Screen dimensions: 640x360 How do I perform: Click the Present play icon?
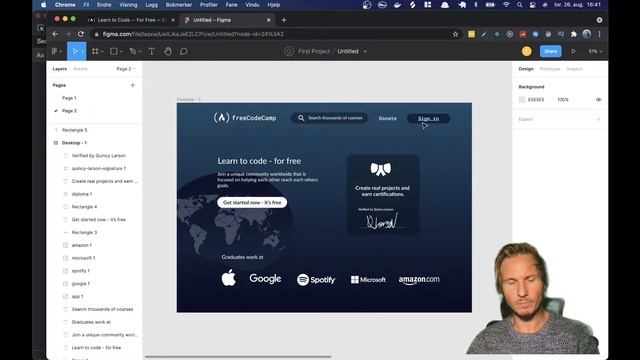[x=573, y=51]
